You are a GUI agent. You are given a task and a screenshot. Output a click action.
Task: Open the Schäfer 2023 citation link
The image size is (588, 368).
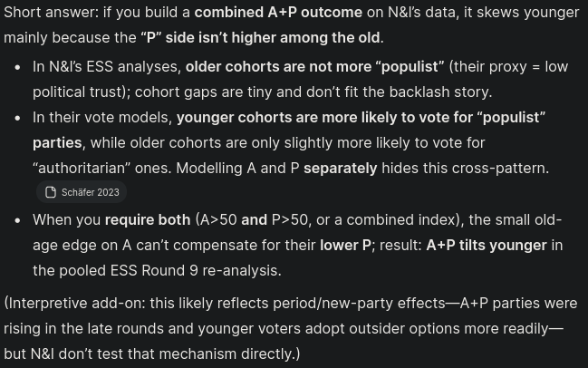click(90, 192)
